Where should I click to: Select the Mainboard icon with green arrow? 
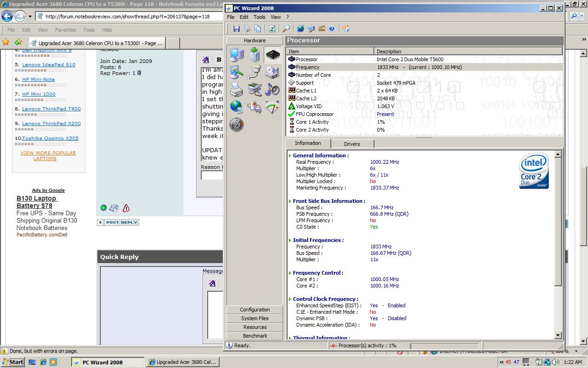tap(254, 55)
